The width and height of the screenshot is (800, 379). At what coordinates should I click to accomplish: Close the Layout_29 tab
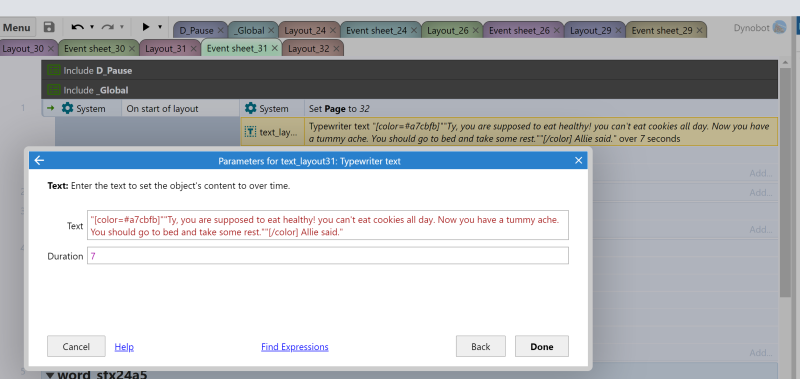[618, 31]
